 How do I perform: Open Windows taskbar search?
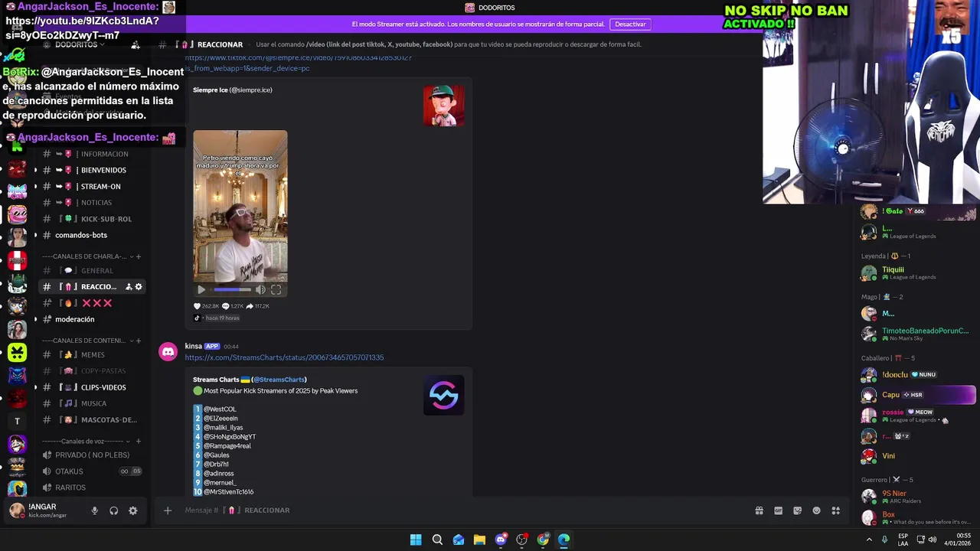[x=437, y=540]
